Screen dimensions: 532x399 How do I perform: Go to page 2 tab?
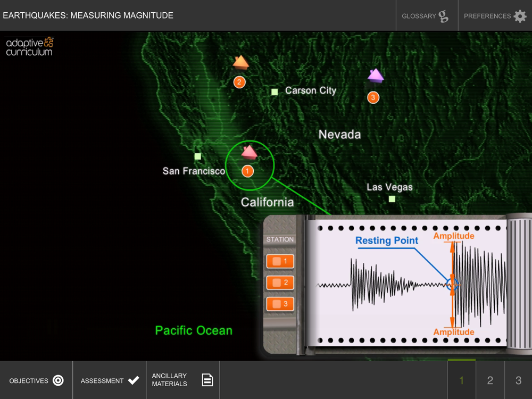point(490,380)
